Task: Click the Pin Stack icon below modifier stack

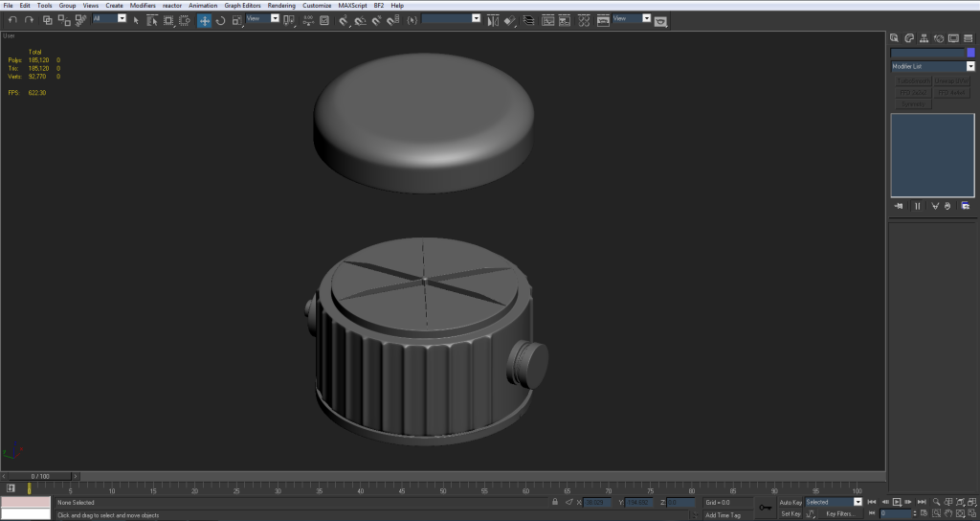Action: (899, 206)
